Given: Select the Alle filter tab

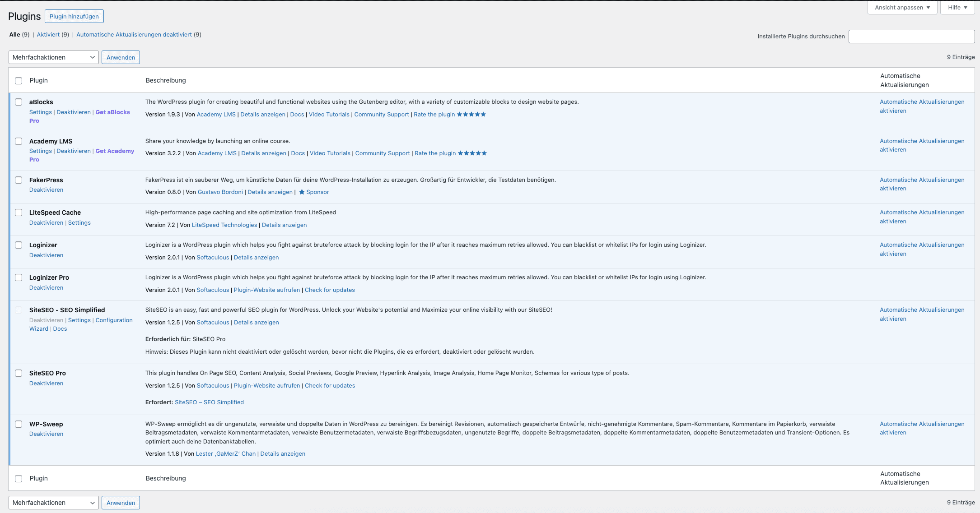Looking at the screenshot, I should pos(15,34).
